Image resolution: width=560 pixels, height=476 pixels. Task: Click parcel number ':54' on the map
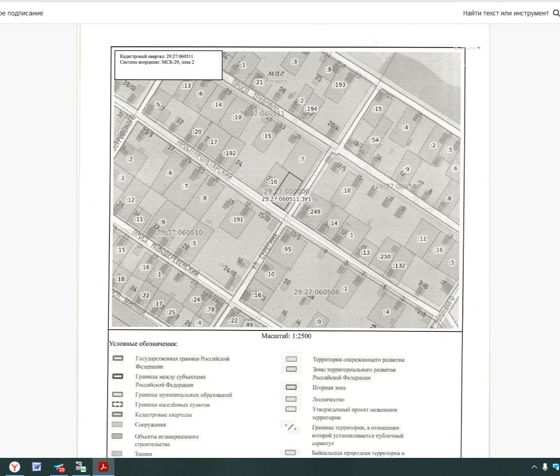click(375, 140)
